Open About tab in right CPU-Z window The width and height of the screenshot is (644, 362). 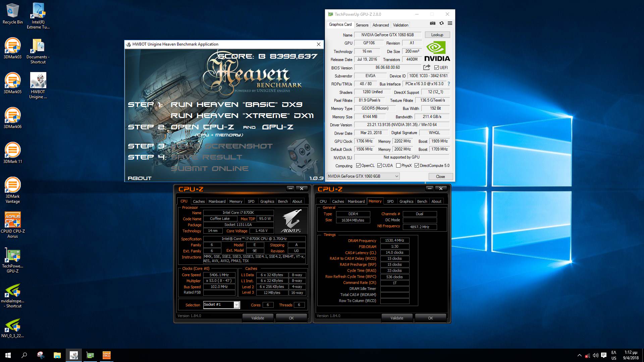(436, 201)
